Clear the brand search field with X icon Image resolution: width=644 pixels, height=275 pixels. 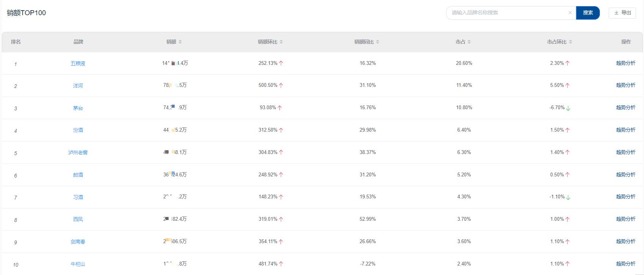tap(570, 13)
